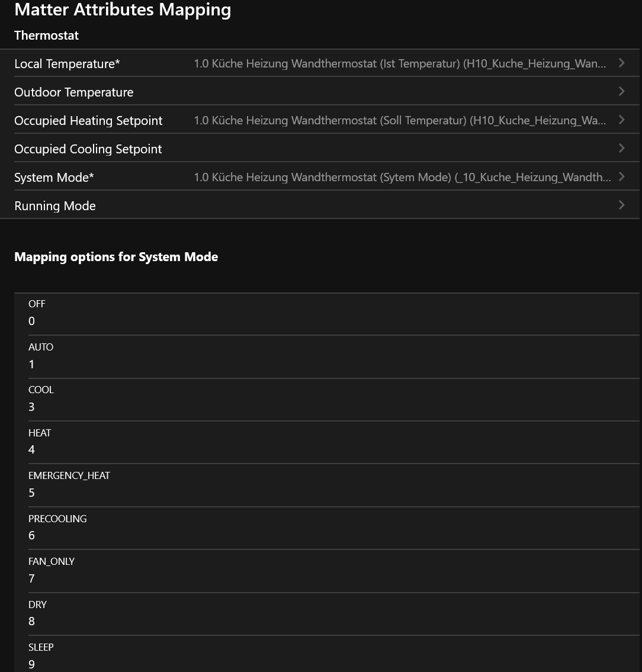
Task: Click the PRECOOLING mapping input
Action: click(332, 535)
